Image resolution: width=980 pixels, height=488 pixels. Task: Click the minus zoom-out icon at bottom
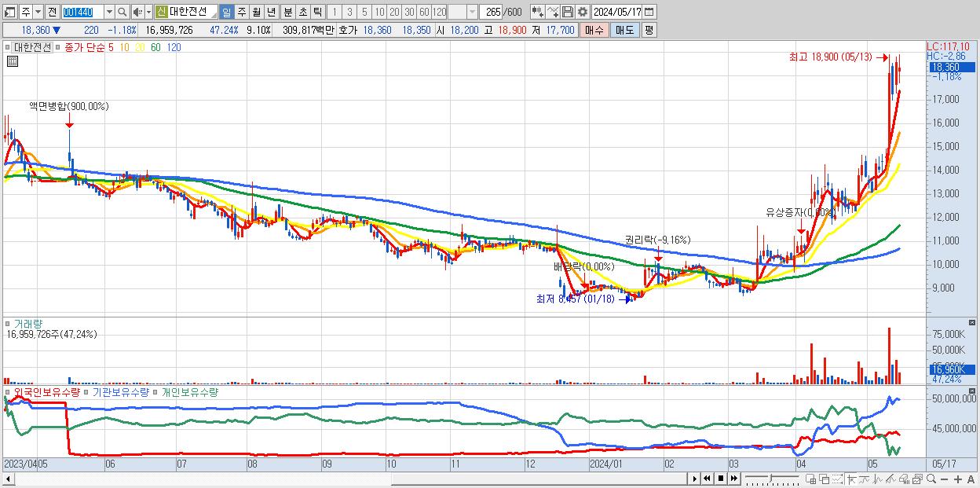pyautogui.click(x=945, y=479)
